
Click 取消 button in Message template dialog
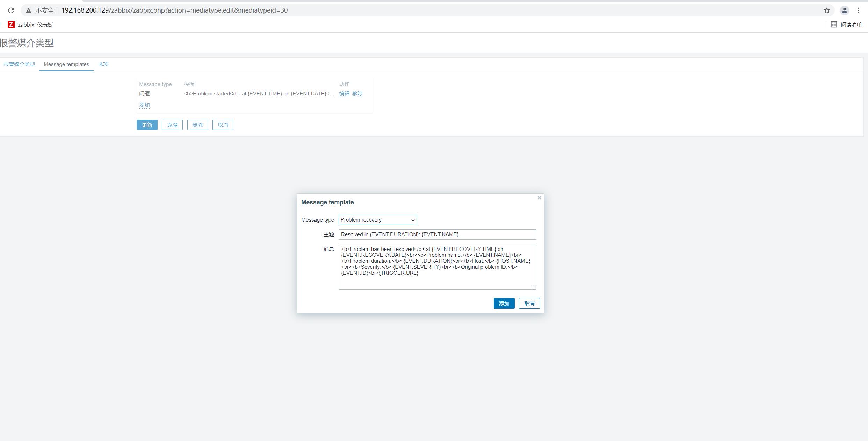coord(529,303)
